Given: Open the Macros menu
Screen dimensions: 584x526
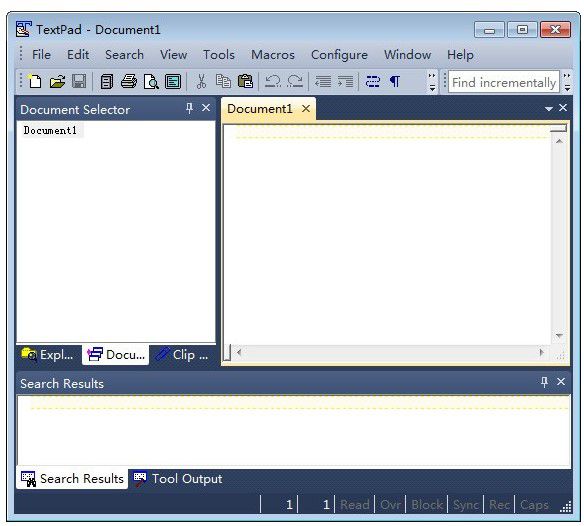Looking at the screenshot, I should 273,55.
